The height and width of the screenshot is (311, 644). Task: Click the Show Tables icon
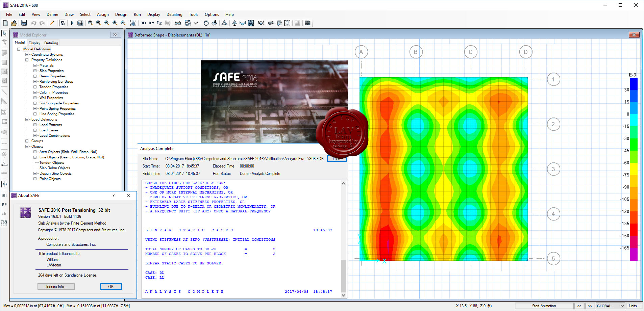[307, 23]
